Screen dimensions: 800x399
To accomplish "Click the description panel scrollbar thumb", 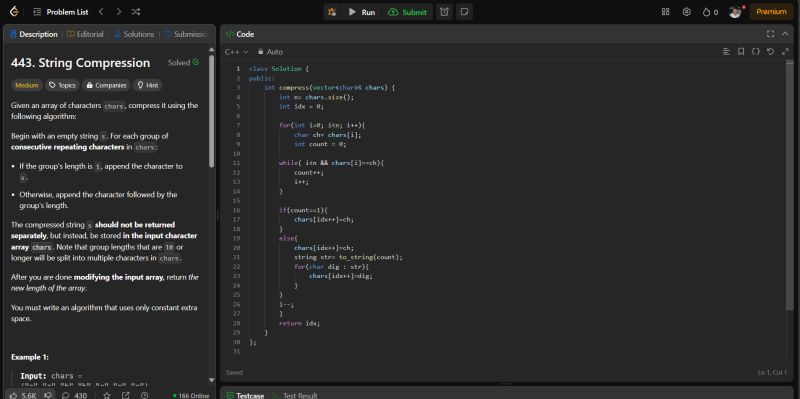I will (x=212, y=111).
